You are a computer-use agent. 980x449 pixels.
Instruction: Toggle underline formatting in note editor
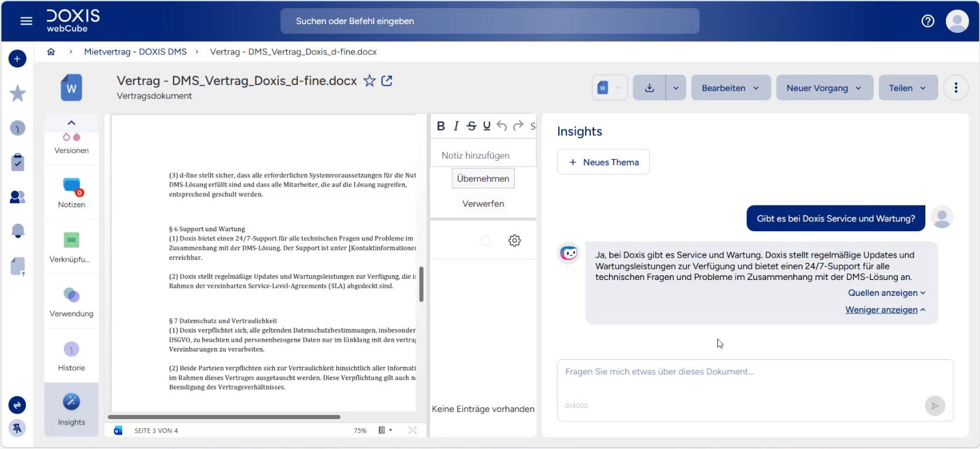tap(486, 126)
